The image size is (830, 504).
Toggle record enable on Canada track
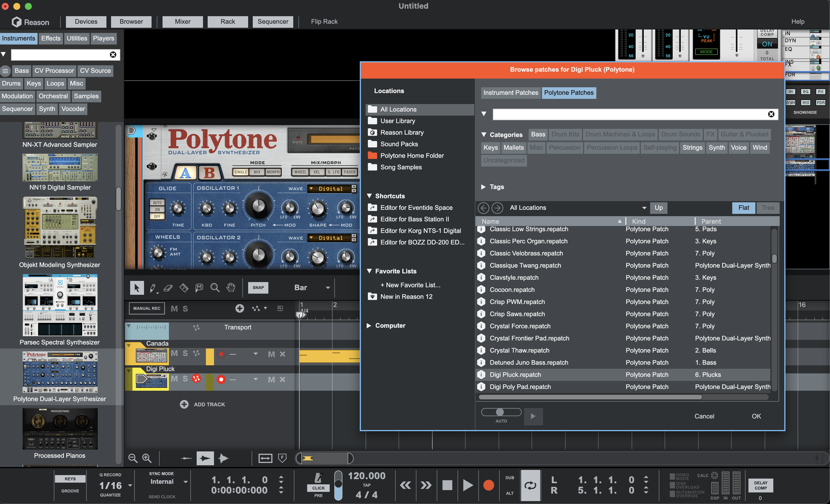tap(221, 354)
